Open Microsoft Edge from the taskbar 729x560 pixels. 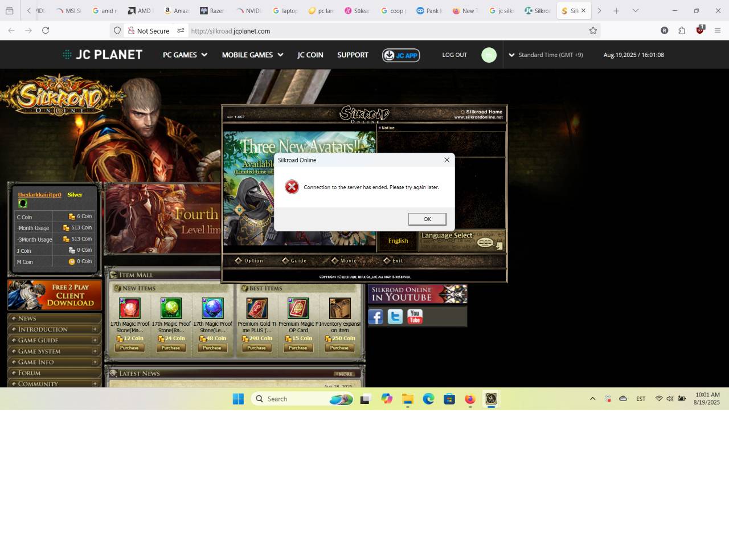coord(428,399)
